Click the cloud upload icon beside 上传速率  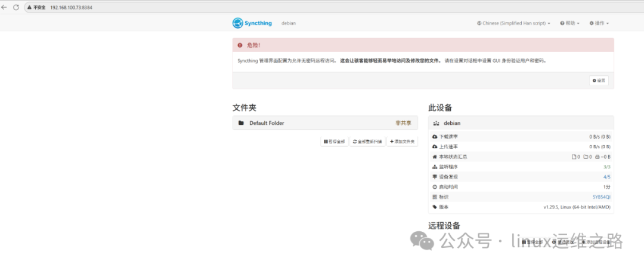click(x=435, y=146)
